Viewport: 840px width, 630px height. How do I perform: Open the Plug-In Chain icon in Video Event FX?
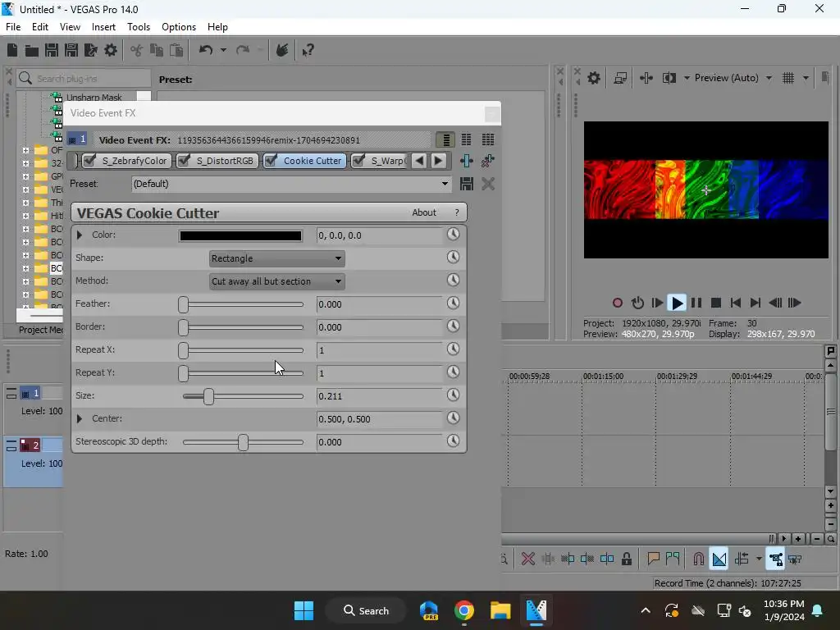click(x=466, y=161)
